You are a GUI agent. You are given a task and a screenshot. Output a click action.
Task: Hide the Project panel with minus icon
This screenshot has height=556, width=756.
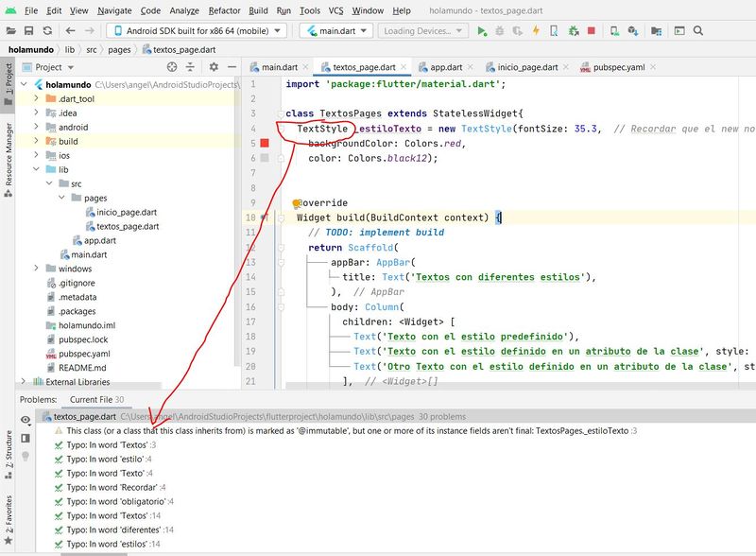(232, 67)
